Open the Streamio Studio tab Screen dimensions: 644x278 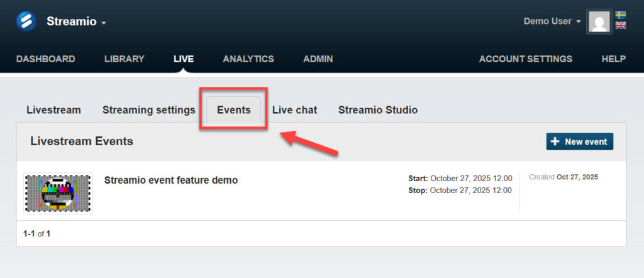[378, 110]
